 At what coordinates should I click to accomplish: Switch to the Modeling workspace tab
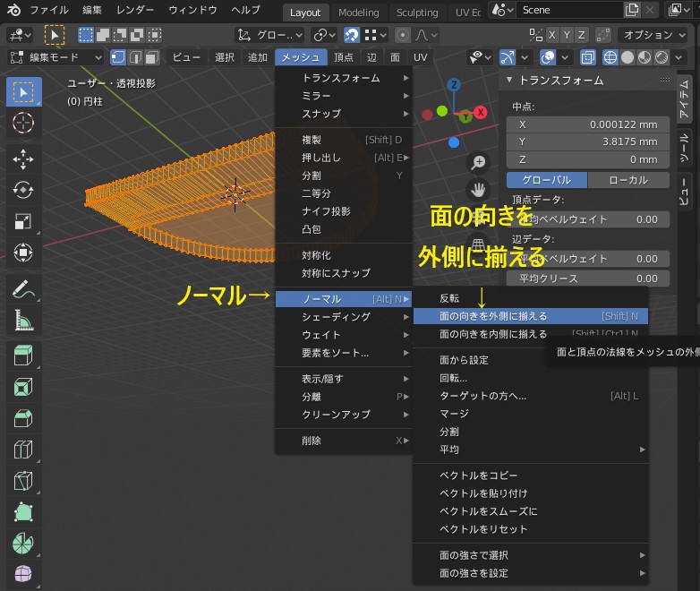coord(358,13)
